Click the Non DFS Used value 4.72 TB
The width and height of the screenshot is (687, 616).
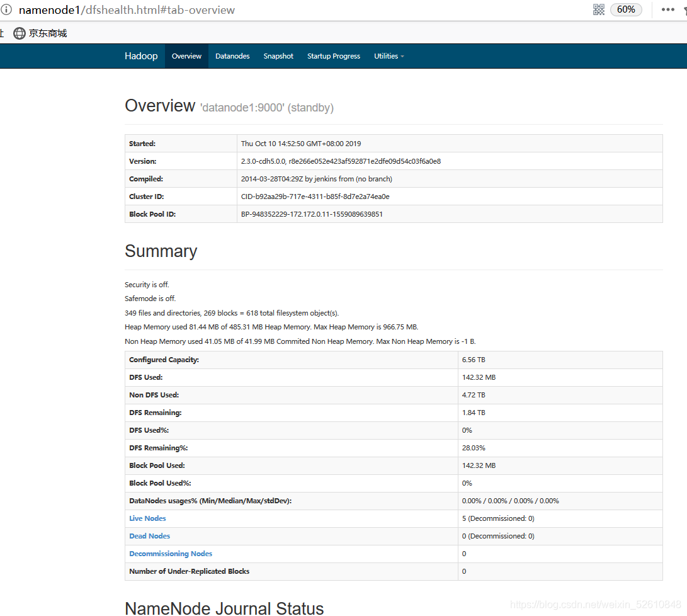(474, 395)
